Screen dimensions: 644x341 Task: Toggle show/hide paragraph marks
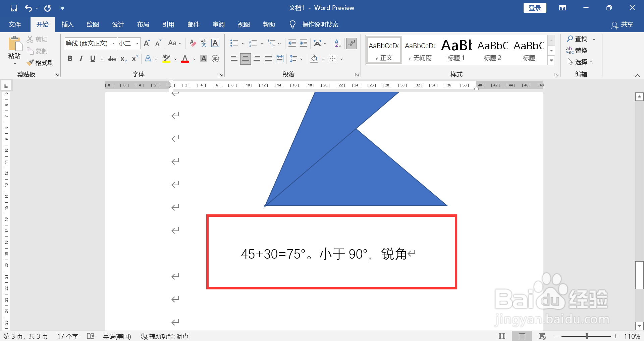(352, 43)
